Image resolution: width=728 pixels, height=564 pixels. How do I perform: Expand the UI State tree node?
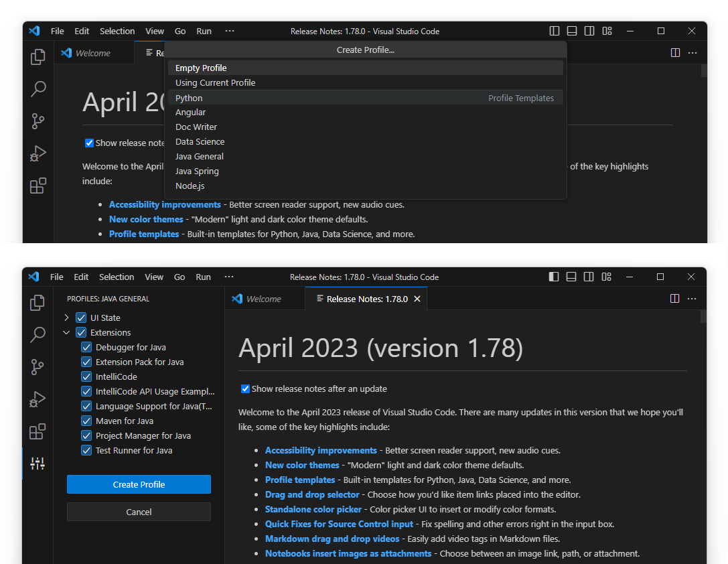coord(66,318)
